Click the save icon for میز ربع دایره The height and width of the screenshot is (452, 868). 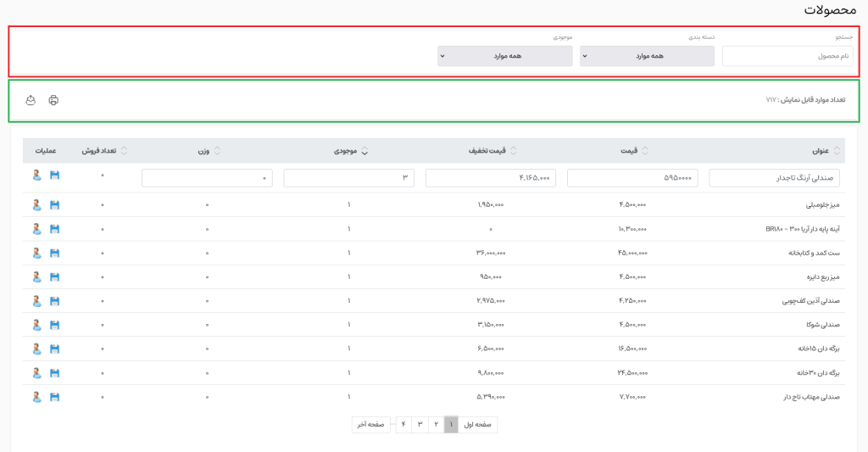(x=55, y=276)
